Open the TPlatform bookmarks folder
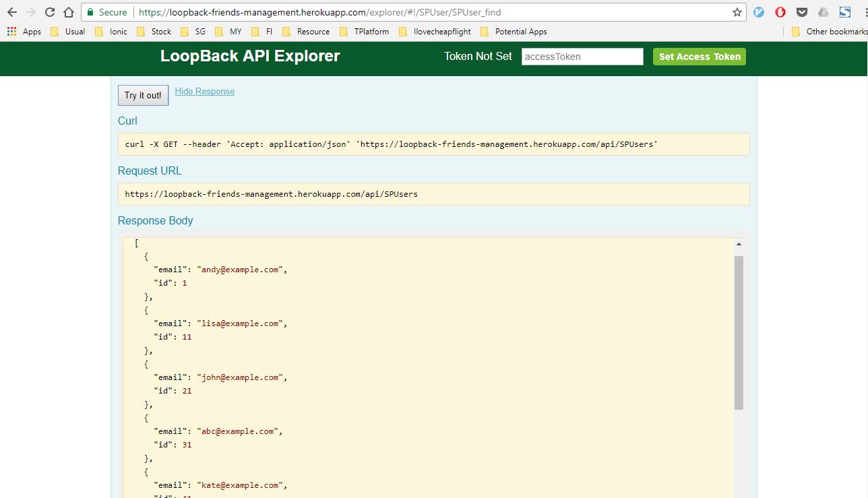 pos(364,32)
